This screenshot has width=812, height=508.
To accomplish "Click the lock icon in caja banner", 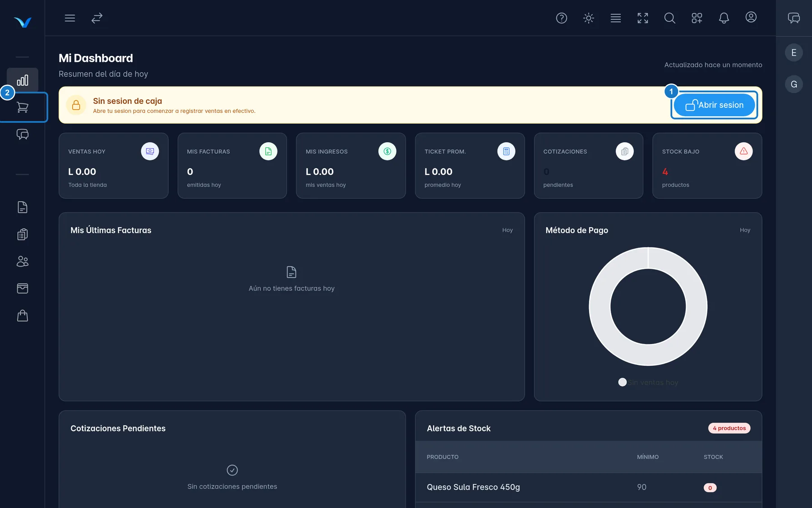I will (76, 105).
